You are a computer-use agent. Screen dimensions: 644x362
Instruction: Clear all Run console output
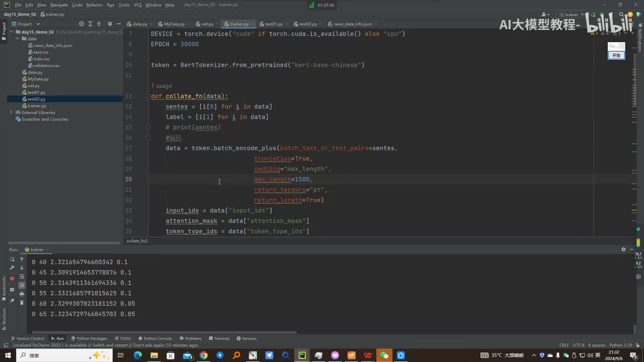(x=22, y=302)
